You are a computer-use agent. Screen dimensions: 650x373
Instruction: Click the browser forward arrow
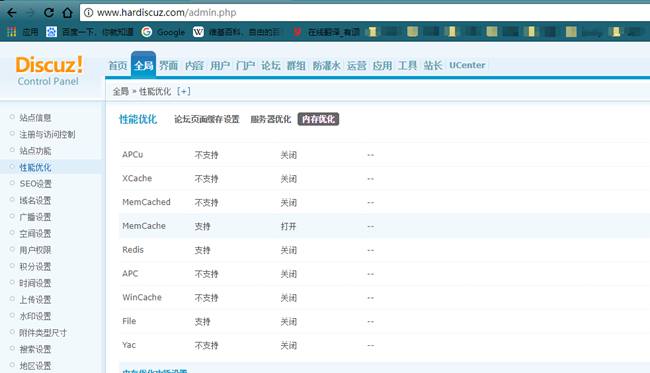pos(30,13)
